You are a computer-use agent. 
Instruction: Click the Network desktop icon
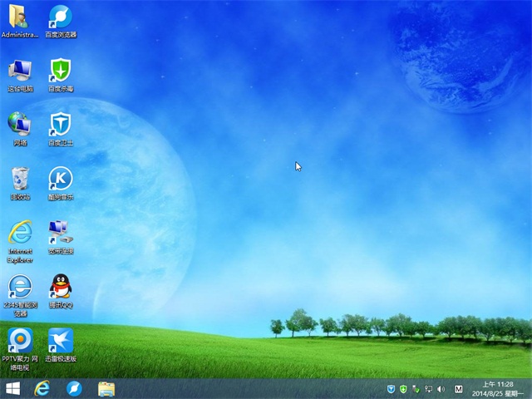pyautogui.click(x=20, y=125)
